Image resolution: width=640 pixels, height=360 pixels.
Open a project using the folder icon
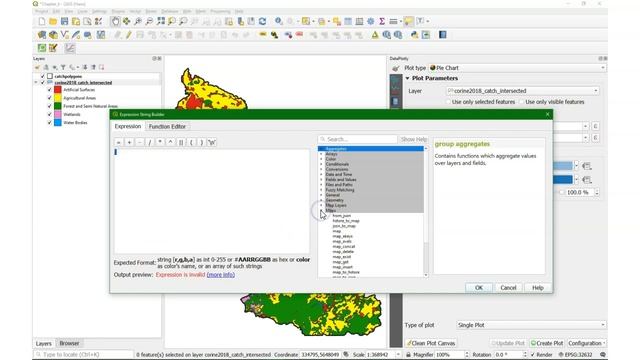53,21
